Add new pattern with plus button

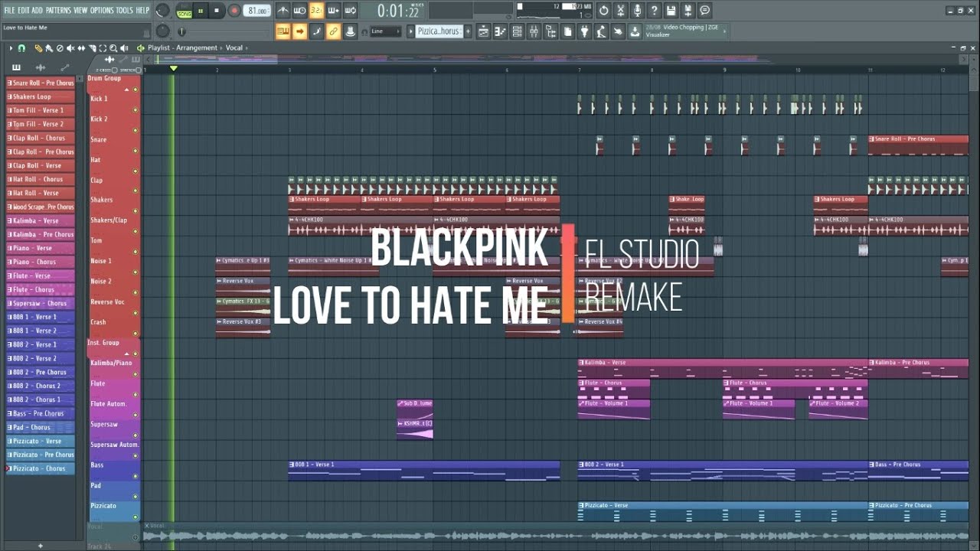coord(468,31)
